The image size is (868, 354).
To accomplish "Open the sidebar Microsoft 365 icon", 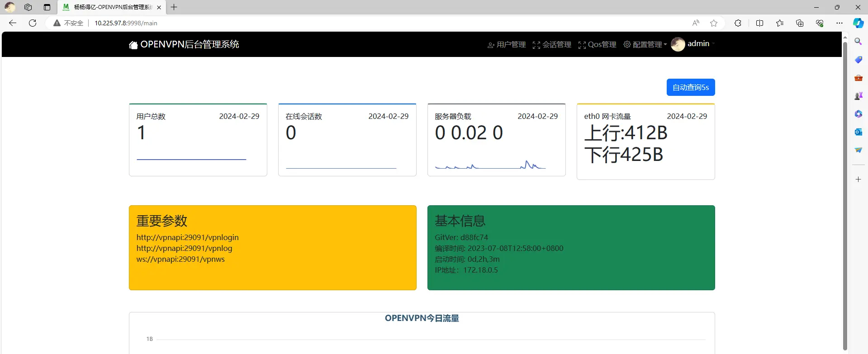I will click(858, 114).
